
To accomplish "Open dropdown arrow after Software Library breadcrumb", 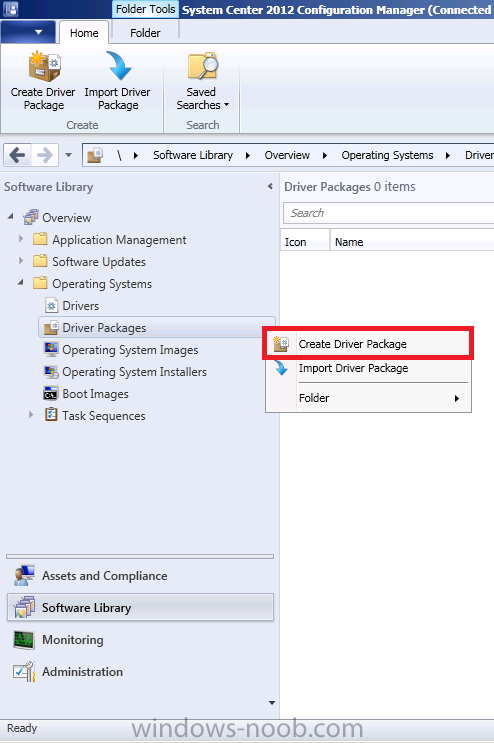I will 248,155.
